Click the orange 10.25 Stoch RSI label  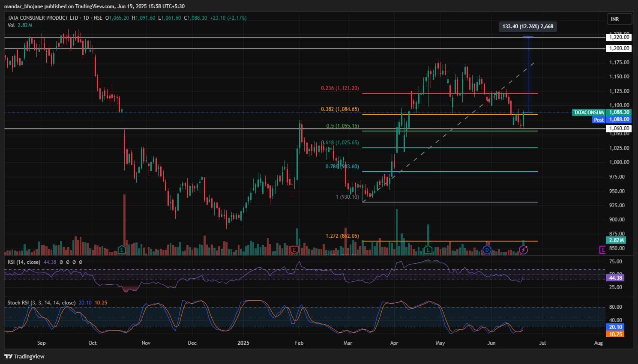click(615, 334)
